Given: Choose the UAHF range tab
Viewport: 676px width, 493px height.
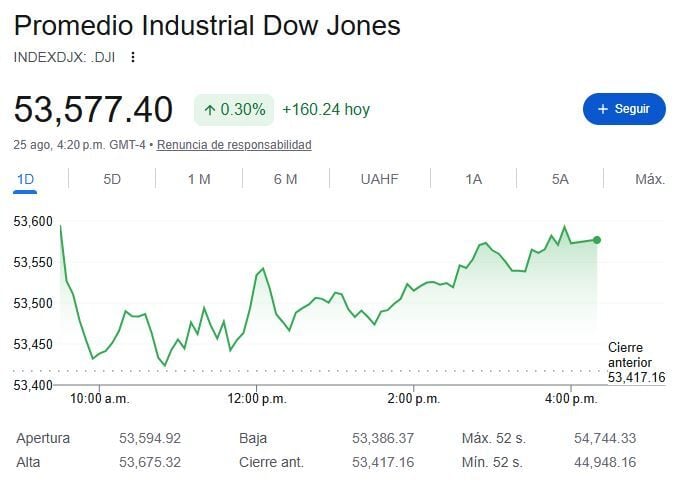Looking at the screenshot, I should point(379,179).
